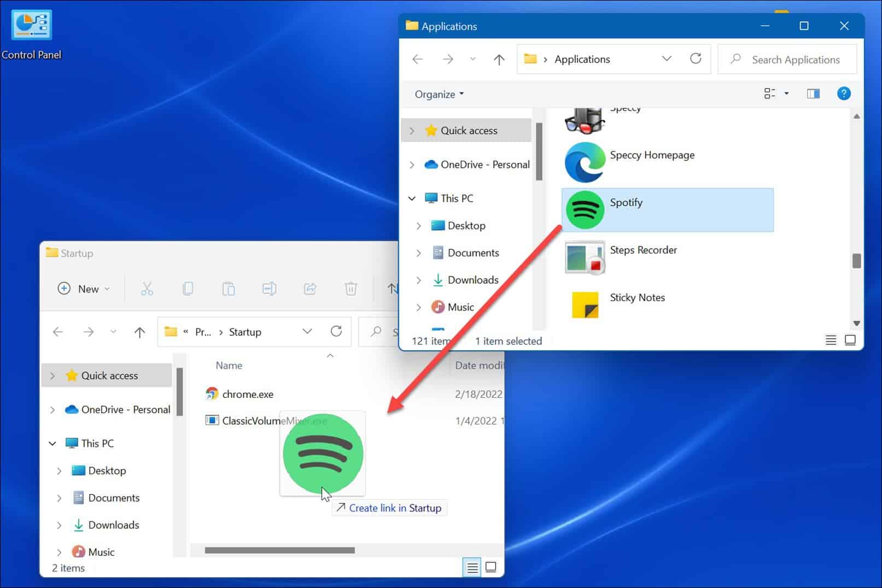Go up one level in Startup
Screen dimensions: 882x588
(139, 332)
